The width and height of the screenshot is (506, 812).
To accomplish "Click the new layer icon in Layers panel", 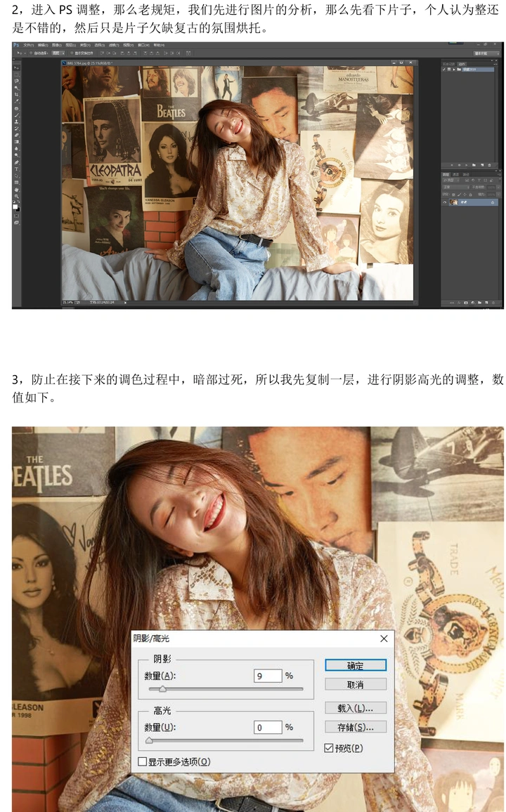I will (486, 303).
